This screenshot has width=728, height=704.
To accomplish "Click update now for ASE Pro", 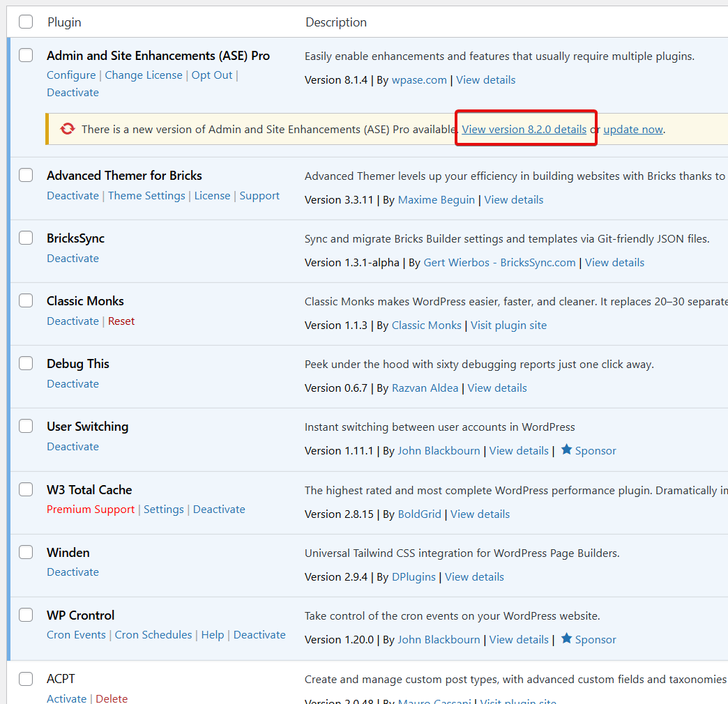I will coord(632,130).
